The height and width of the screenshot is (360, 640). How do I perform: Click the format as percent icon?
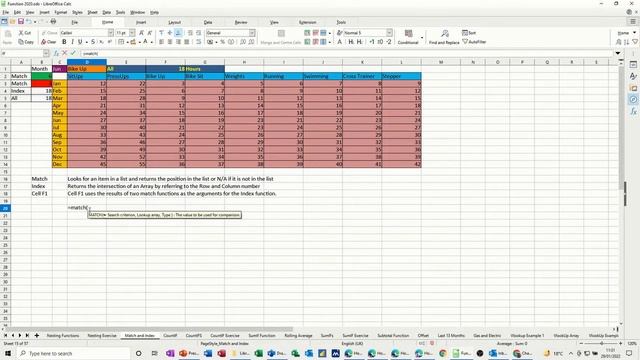pyautogui.click(x=222, y=42)
